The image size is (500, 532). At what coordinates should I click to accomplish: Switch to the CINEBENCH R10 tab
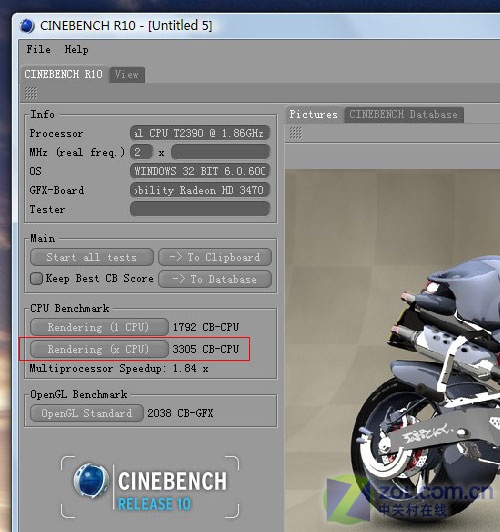(x=64, y=74)
